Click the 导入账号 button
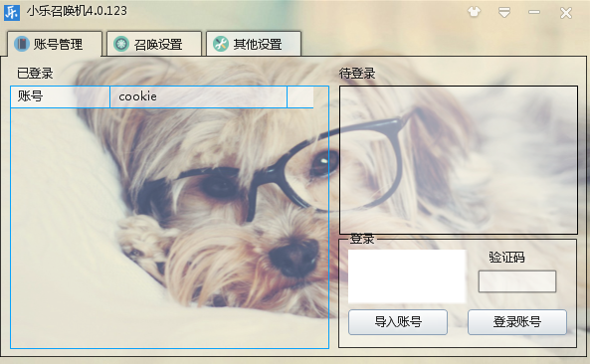The width and height of the screenshot is (590, 364). tap(398, 322)
